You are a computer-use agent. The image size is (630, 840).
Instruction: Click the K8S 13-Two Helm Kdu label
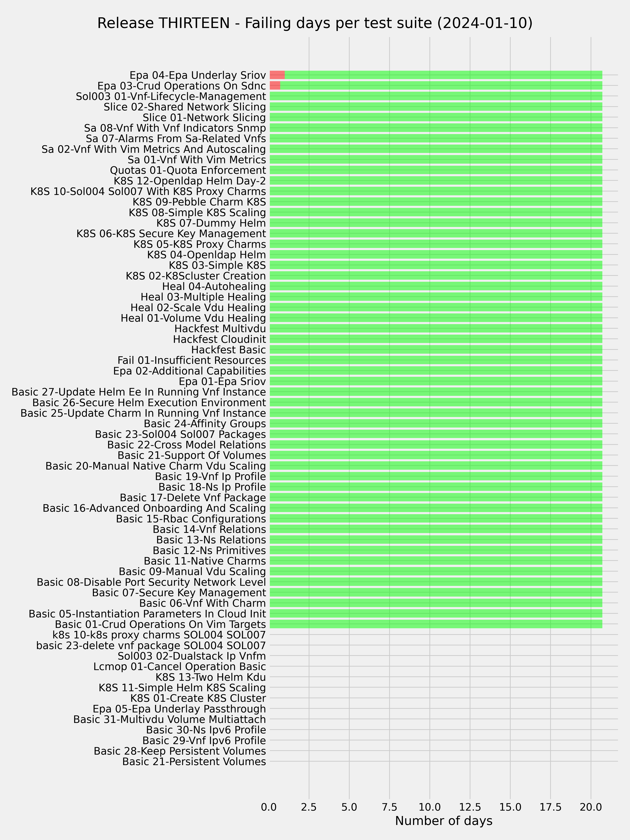(x=211, y=677)
